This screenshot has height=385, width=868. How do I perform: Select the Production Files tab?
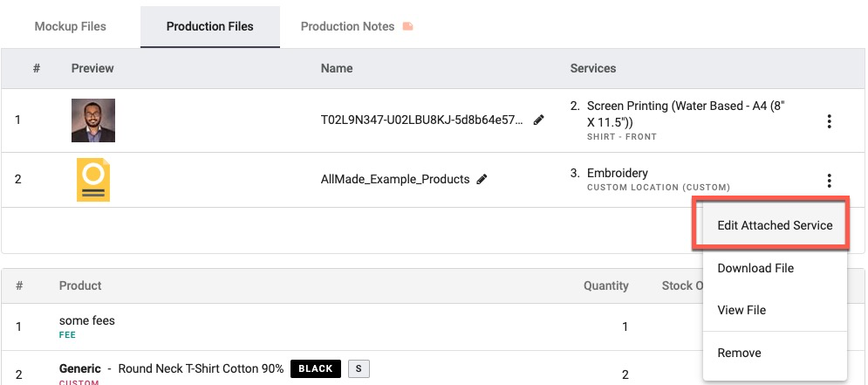click(x=210, y=26)
